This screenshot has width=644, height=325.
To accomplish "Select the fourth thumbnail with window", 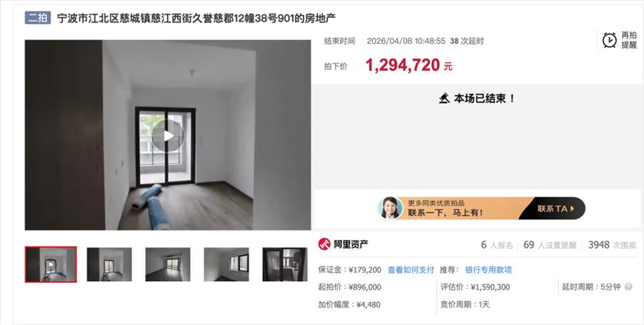I will pyautogui.click(x=226, y=264).
